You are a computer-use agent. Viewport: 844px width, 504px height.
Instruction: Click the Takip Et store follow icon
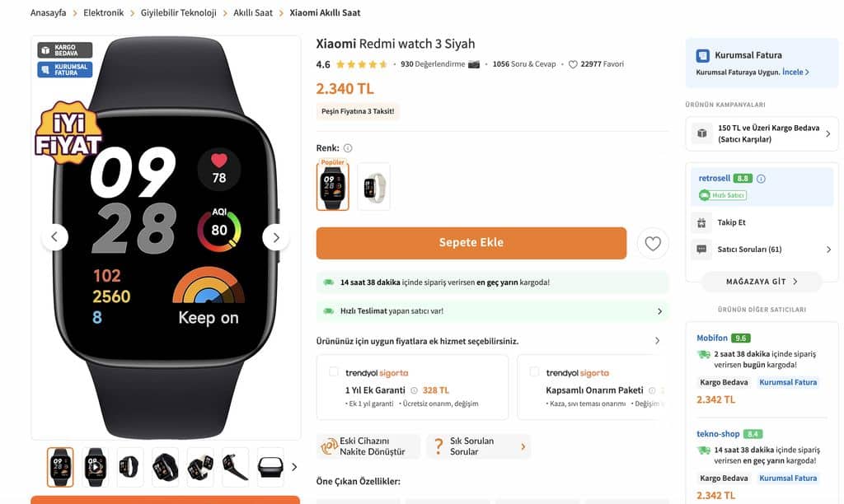701,222
